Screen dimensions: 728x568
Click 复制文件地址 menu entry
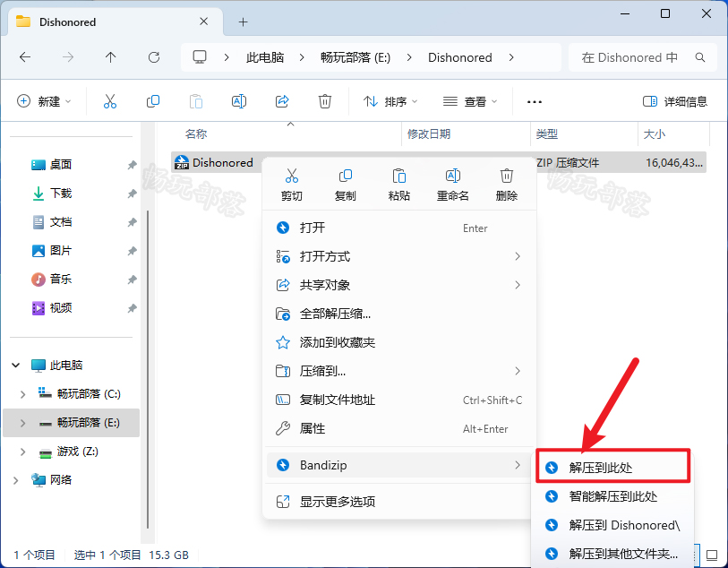399,400
